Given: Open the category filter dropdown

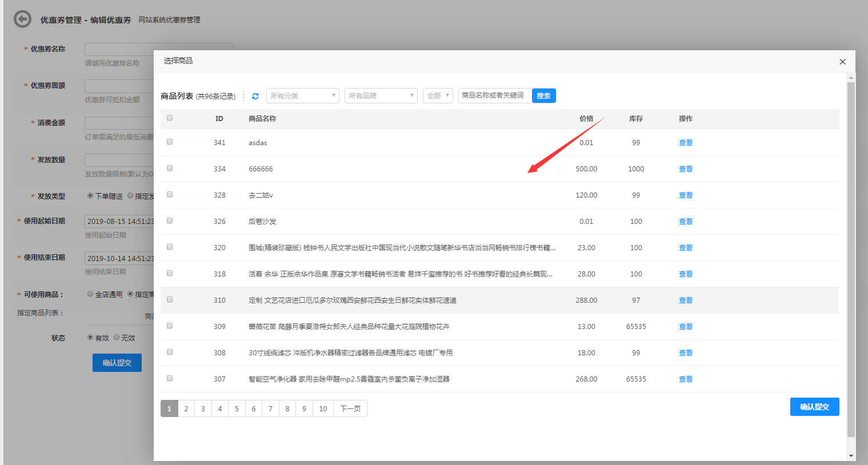Looking at the screenshot, I should 302,96.
